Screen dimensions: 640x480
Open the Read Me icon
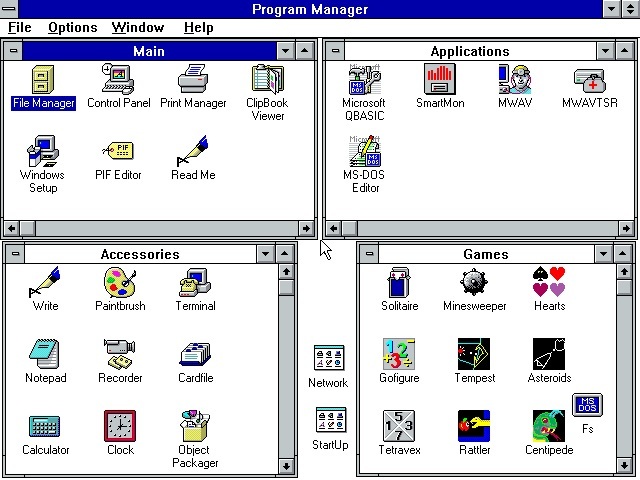coord(193,151)
